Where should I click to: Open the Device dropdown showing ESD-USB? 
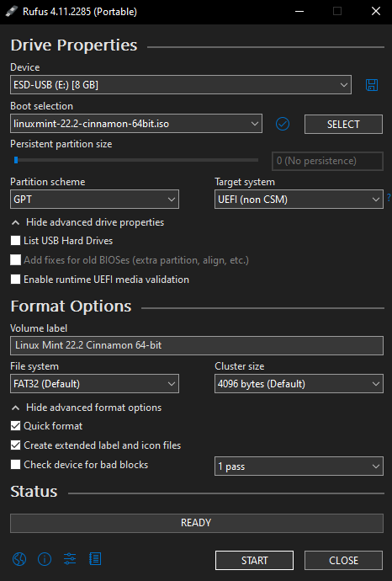181,85
